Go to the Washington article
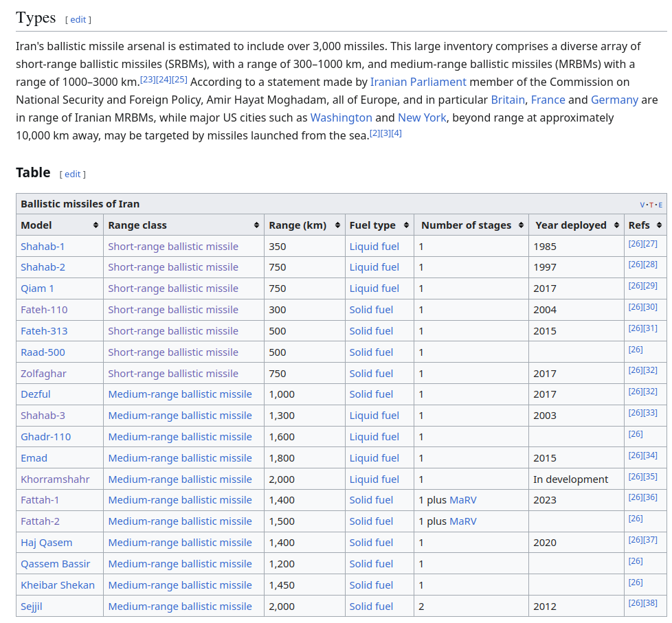This screenshot has width=672, height=623. [x=341, y=118]
